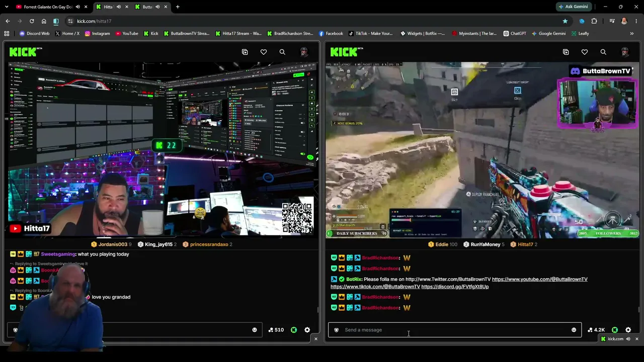The height and width of the screenshot is (362, 644).
Task: Open the Chrome three-dot menu
Action: 636,21
